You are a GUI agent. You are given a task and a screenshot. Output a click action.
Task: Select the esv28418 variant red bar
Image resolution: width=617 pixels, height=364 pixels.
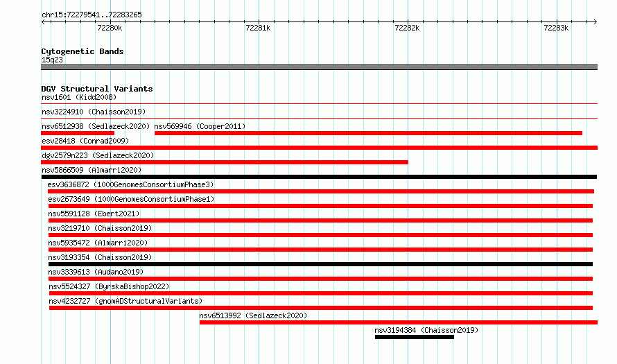click(x=319, y=148)
